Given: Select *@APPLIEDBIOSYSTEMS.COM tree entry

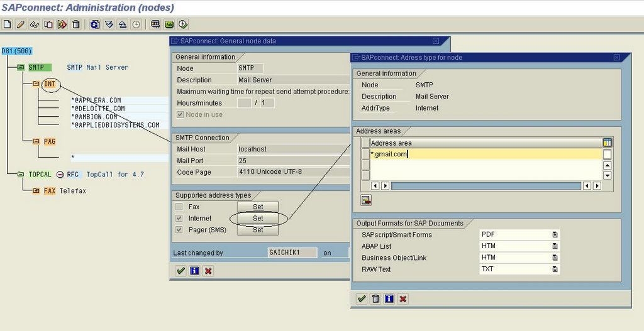Looking at the screenshot, I should tap(116, 125).
